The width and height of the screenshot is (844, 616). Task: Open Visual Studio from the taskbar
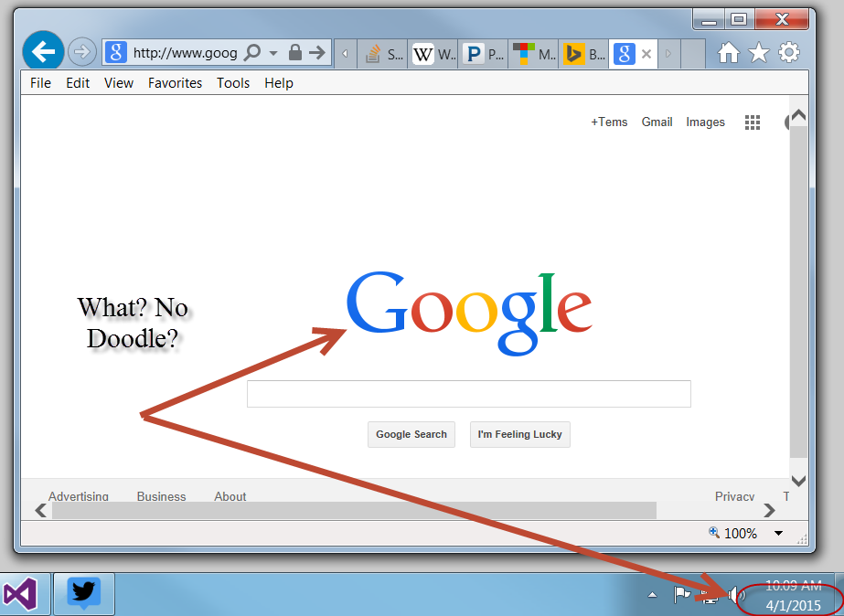click(20, 595)
